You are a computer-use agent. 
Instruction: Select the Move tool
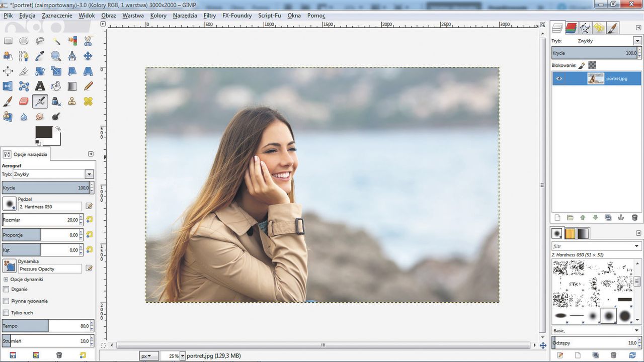tap(88, 56)
